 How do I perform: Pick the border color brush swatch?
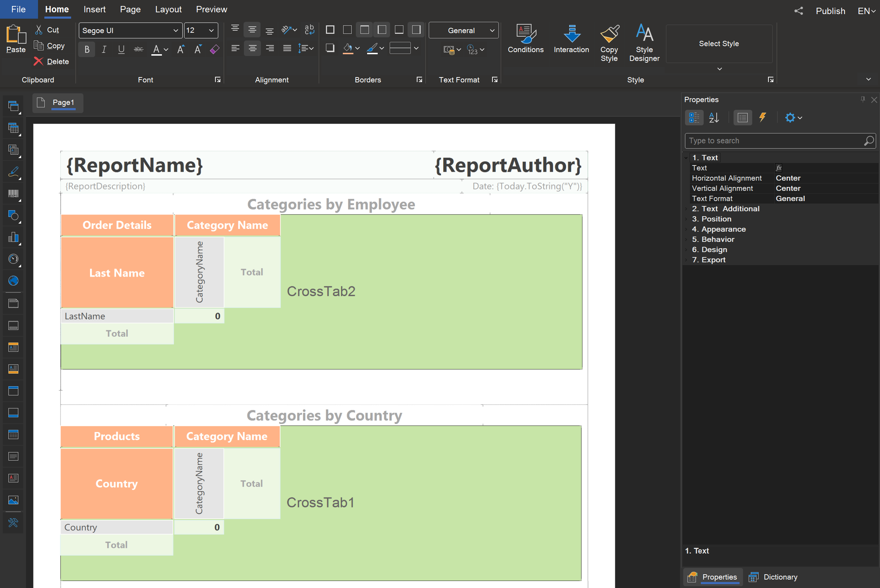coord(372,48)
